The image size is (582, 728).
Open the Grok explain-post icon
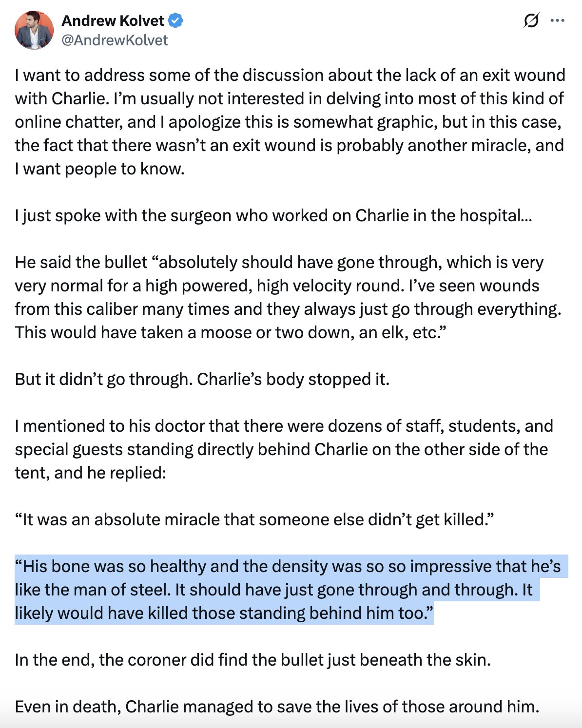(x=531, y=20)
